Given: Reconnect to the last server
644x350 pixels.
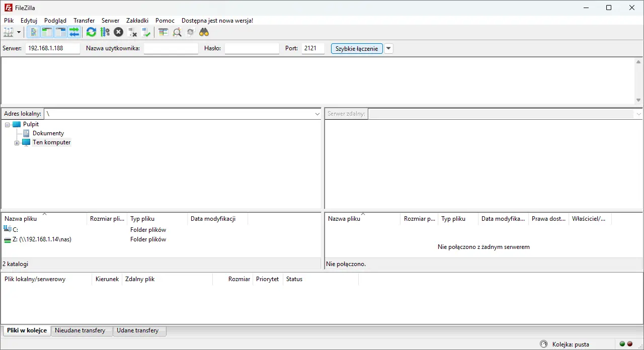Looking at the screenshot, I should click(146, 32).
